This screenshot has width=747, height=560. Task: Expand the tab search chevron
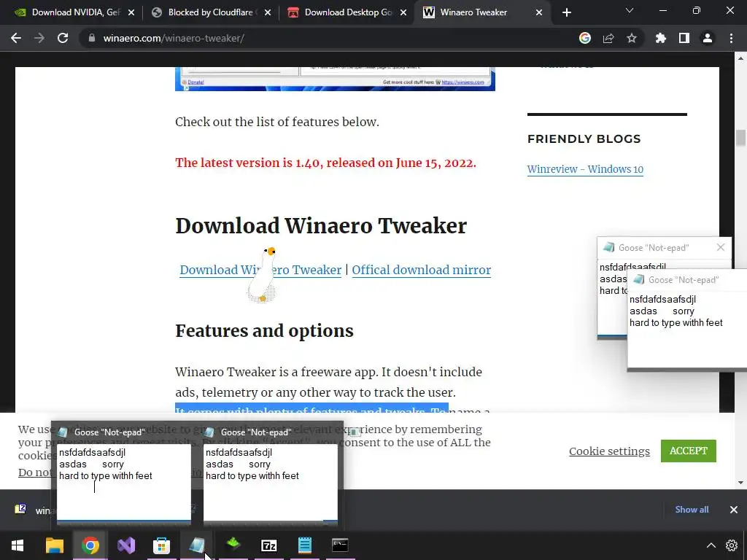630,10
